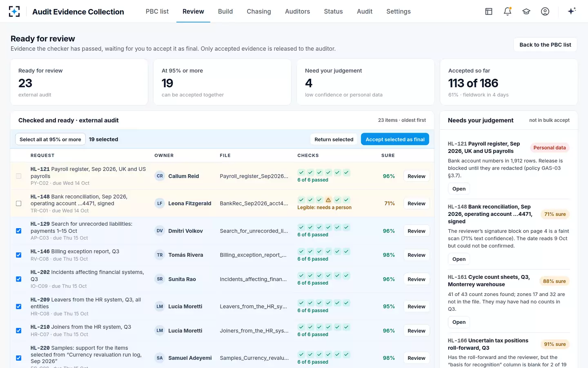Uncheck HL-209 Leavers from the HR system
Screen dimensions: 588x368
pos(19,307)
